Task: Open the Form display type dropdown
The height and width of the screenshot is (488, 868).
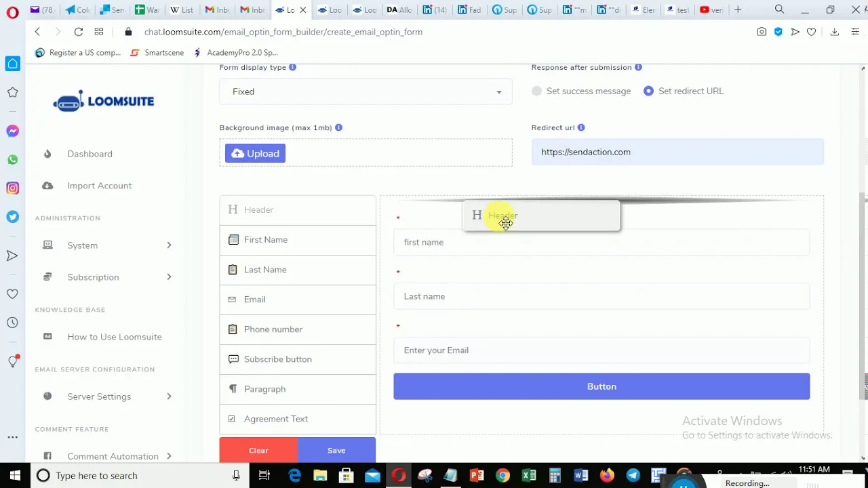Action: coord(366,91)
